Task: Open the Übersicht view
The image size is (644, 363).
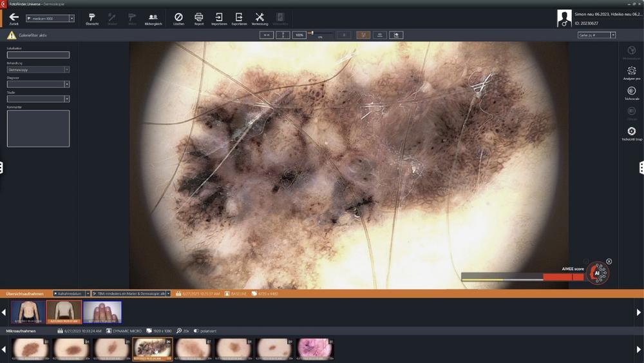Action: pyautogui.click(x=92, y=17)
